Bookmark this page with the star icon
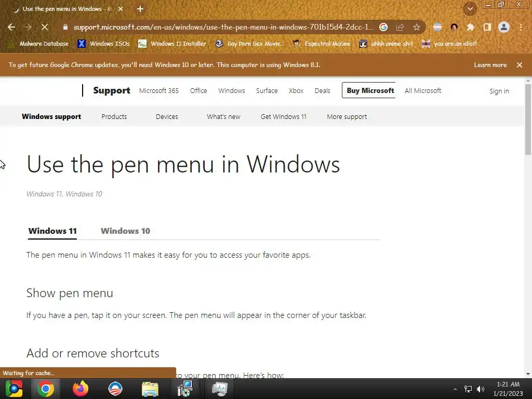The image size is (532, 399). point(417,27)
